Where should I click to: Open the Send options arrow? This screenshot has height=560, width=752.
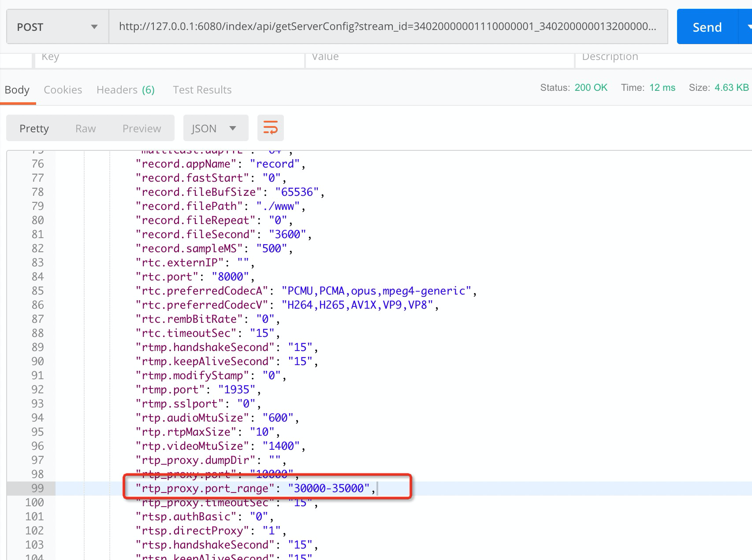click(x=747, y=26)
